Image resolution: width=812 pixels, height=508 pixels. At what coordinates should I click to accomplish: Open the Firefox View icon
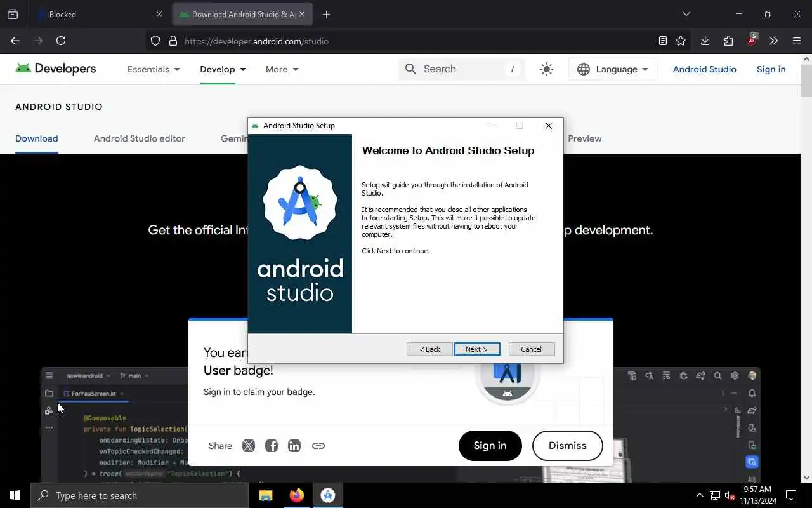tap(13, 14)
